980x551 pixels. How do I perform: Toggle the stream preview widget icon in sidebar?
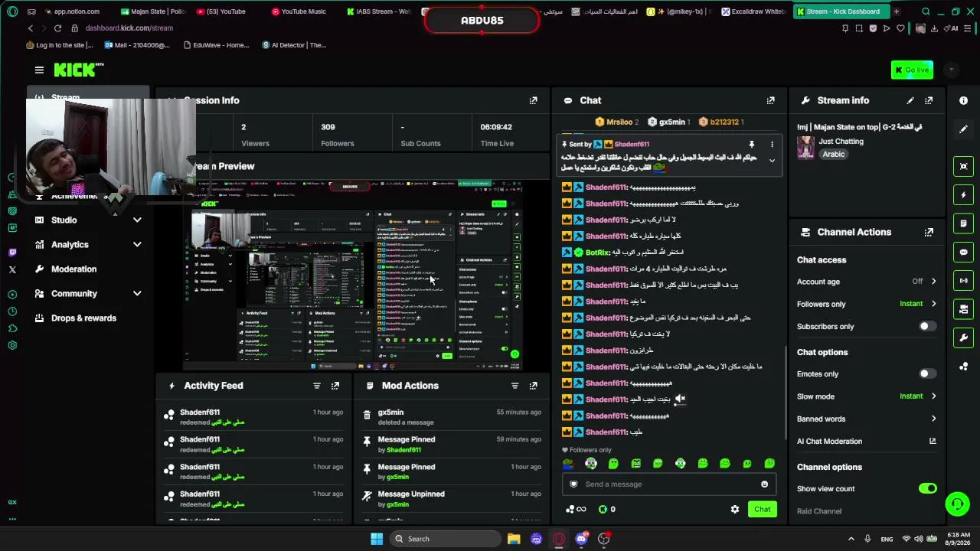pos(963,166)
